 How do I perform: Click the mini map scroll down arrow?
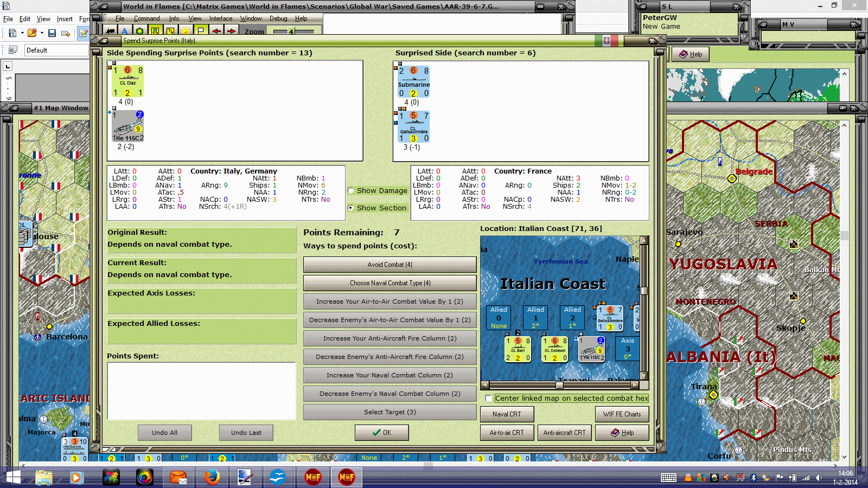pos(644,376)
